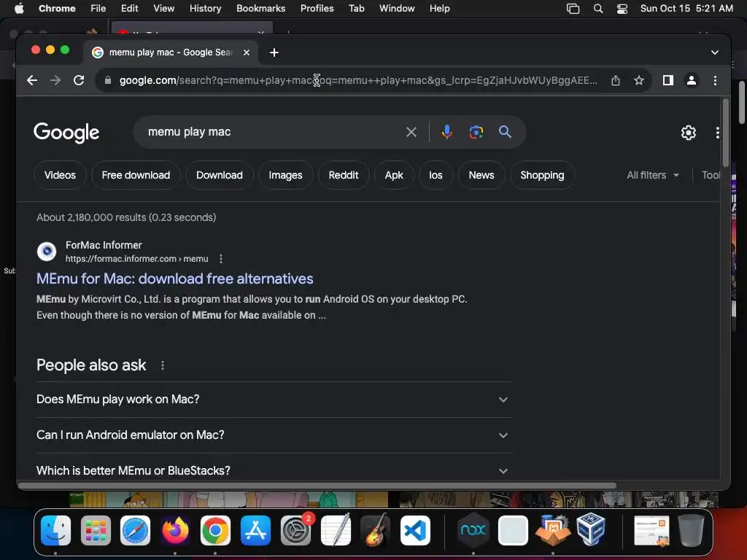Image resolution: width=747 pixels, height=560 pixels.
Task: Launch Firefox from the dock
Action: click(175, 530)
